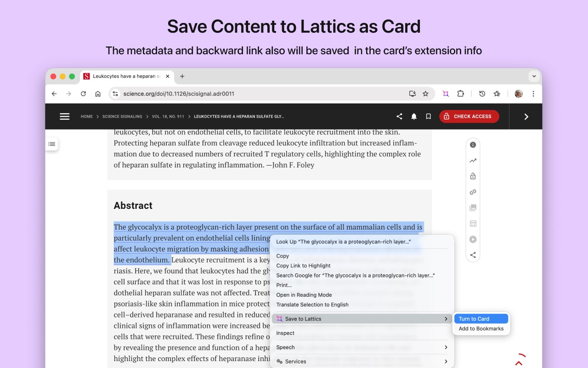Click the VOL. 18, NO. 911 breadcrumb

coord(168,116)
